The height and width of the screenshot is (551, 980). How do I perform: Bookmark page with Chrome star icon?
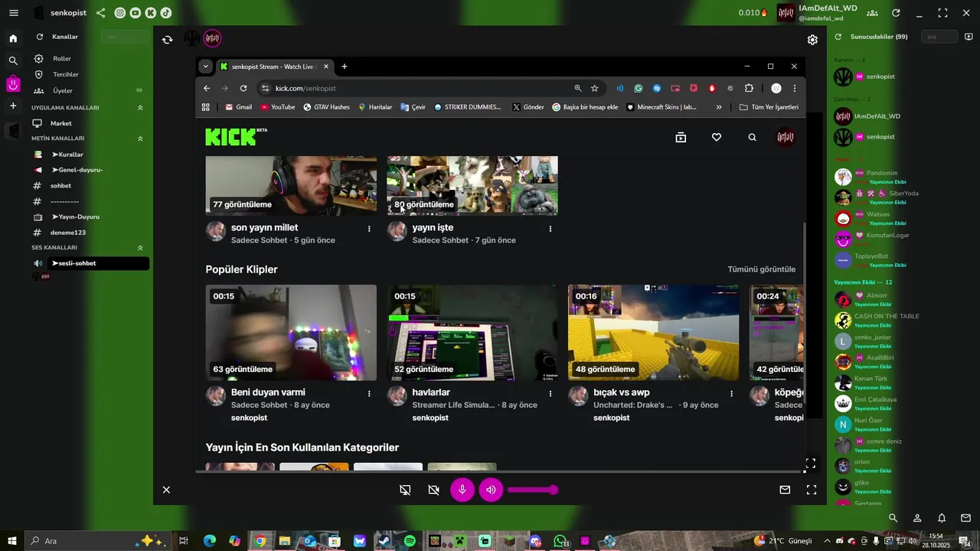[x=594, y=88]
